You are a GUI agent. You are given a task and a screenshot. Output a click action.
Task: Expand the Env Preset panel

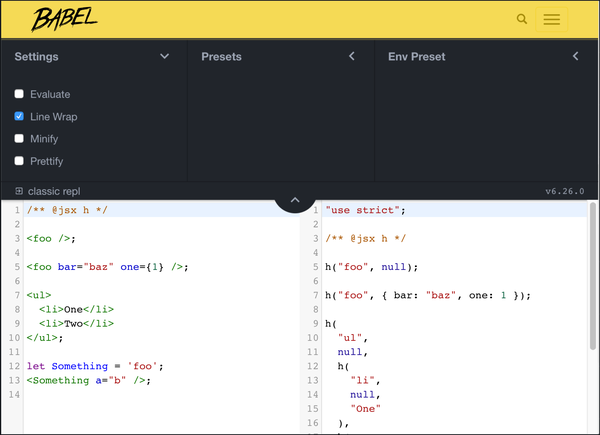tap(576, 56)
